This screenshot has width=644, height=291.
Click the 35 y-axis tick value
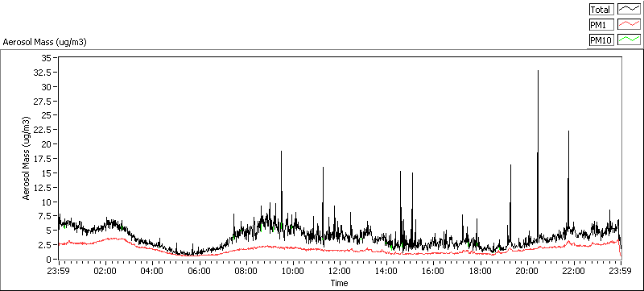47,58
